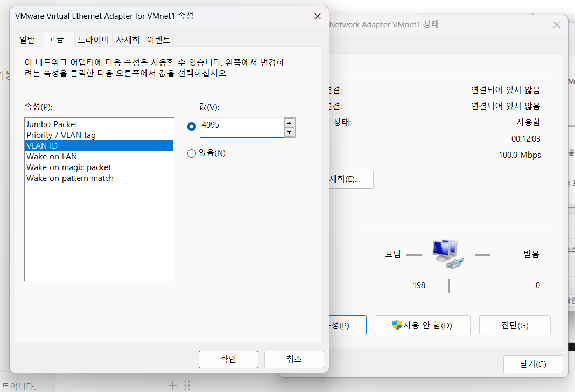
Task: Click the 00:12:03 duration value
Action: coord(526,139)
